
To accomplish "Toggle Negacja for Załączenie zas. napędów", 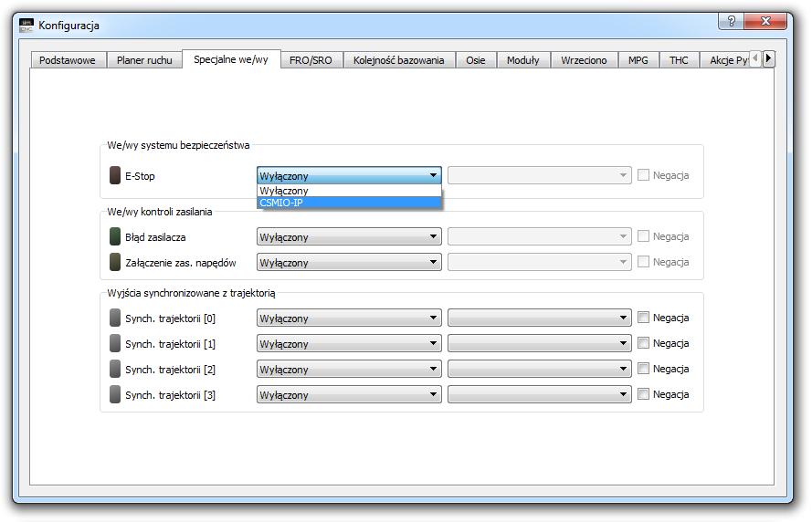I will (643, 262).
